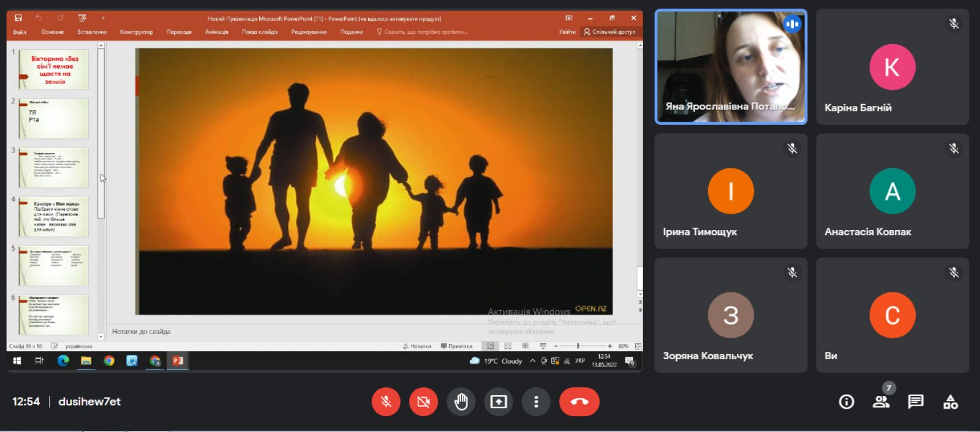Click the 19°C Cloudy weather widget
Image resolution: width=980 pixels, height=432 pixels.
[x=496, y=361]
